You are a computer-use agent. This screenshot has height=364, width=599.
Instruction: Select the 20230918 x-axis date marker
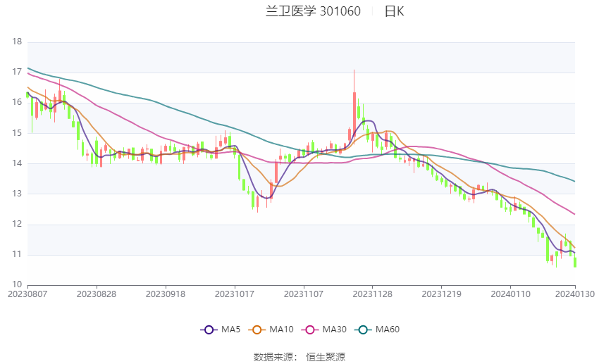[x=166, y=294]
